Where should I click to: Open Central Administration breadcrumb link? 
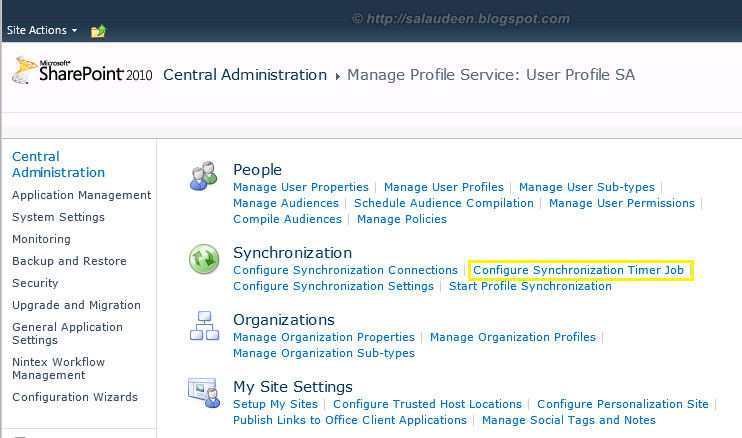tap(245, 75)
